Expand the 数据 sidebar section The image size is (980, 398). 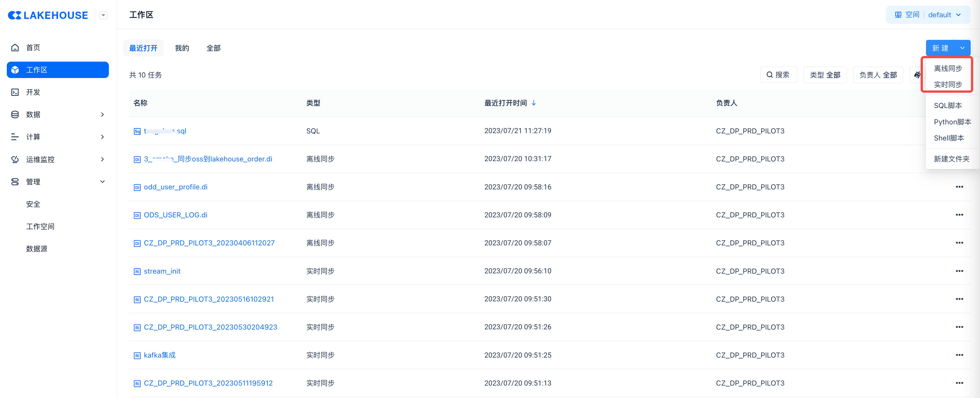click(102, 114)
